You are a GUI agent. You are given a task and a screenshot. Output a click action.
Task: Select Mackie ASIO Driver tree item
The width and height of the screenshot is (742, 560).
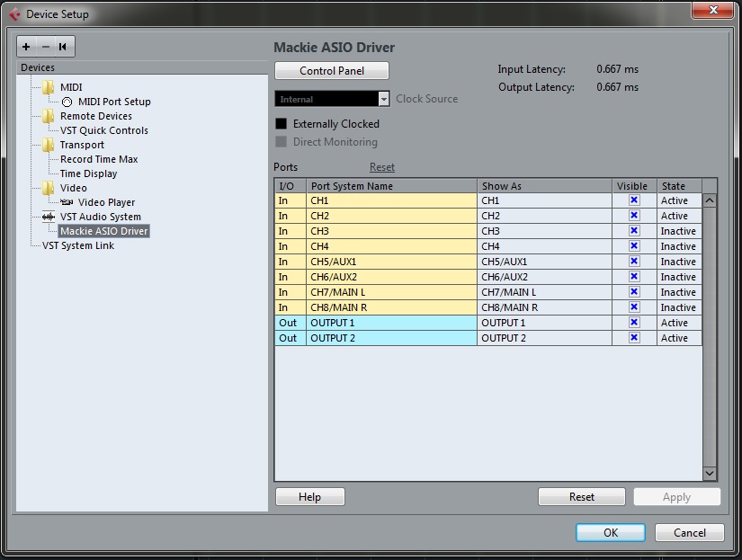104,231
